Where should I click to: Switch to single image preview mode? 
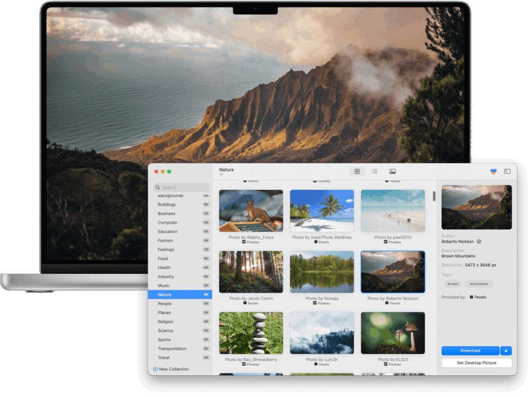coord(393,171)
